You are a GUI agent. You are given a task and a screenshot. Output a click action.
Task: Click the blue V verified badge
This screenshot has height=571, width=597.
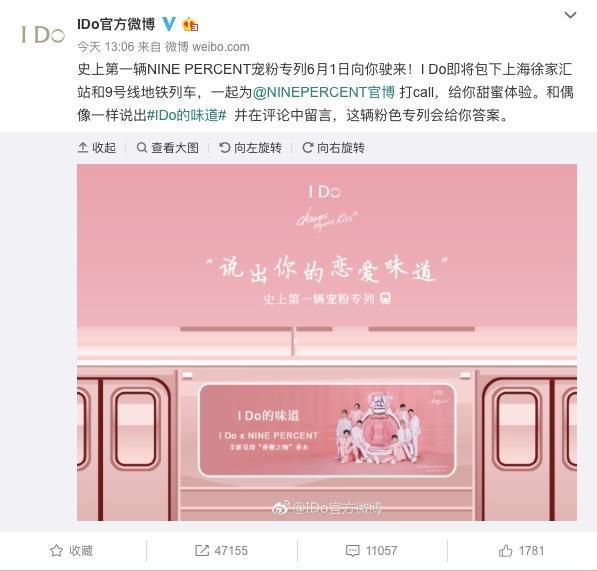[x=169, y=24]
